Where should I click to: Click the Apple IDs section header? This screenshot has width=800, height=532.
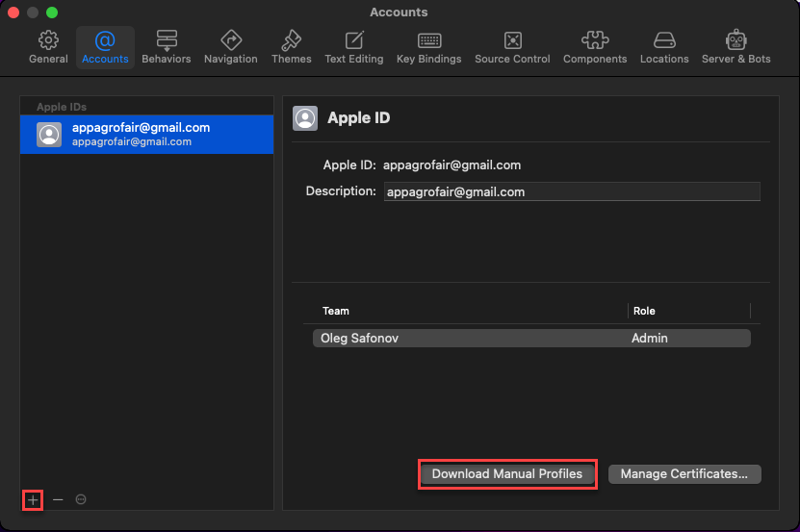pyautogui.click(x=62, y=107)
